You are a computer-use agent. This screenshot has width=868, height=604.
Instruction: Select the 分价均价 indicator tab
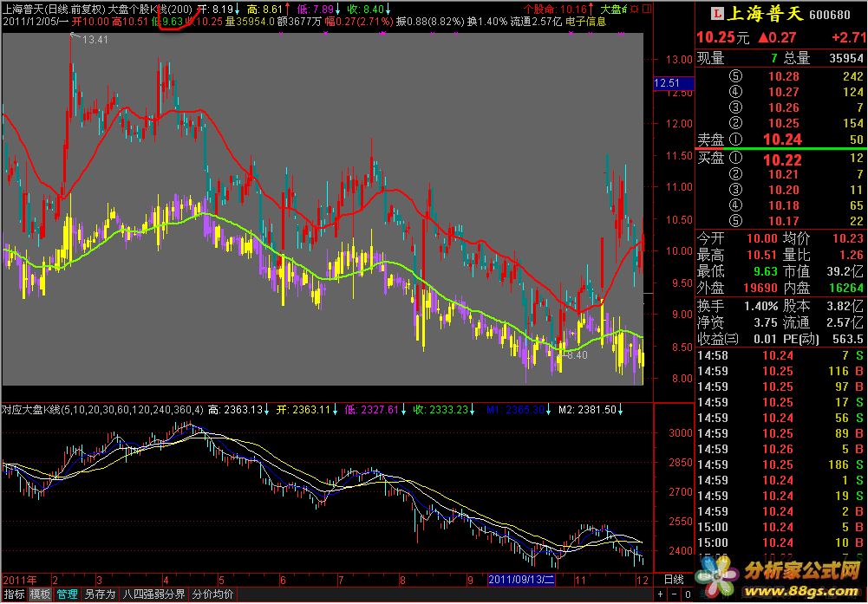coord(212,594)
